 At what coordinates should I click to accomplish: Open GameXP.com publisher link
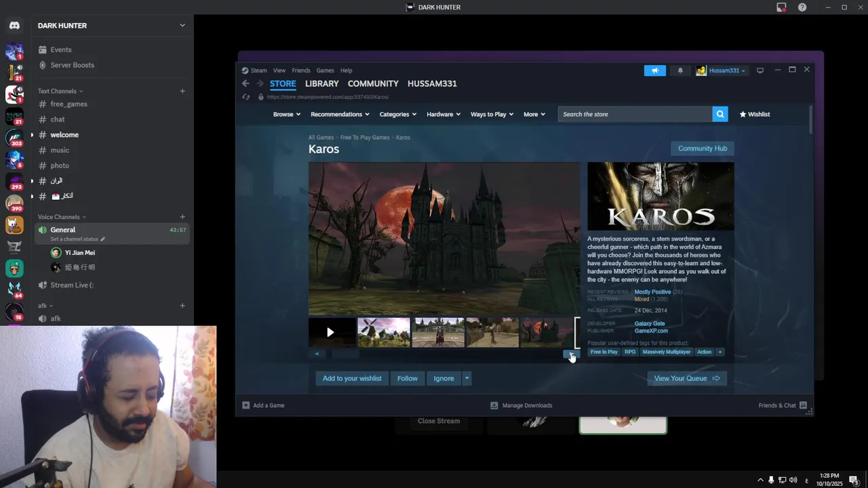(651, 331)
